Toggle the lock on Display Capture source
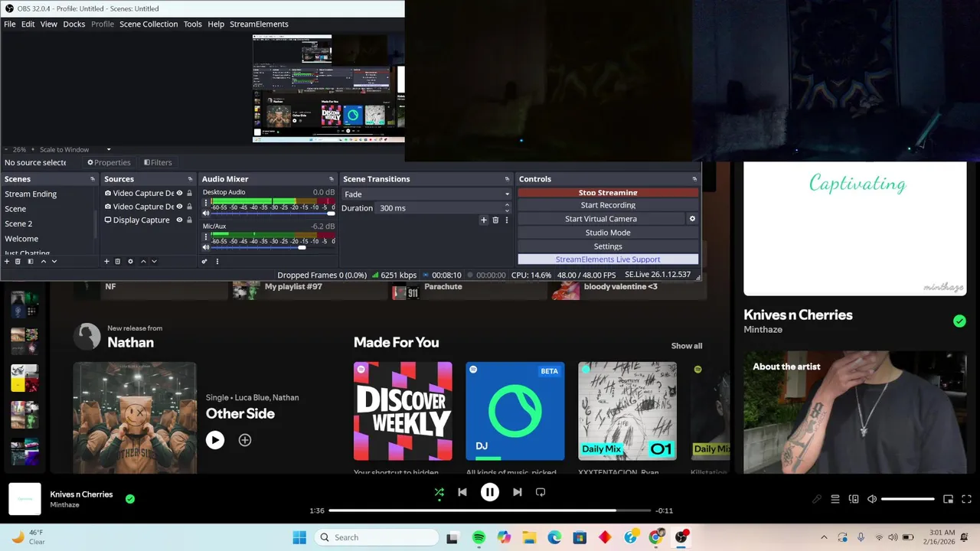The image size is (980, 551). 190,220
